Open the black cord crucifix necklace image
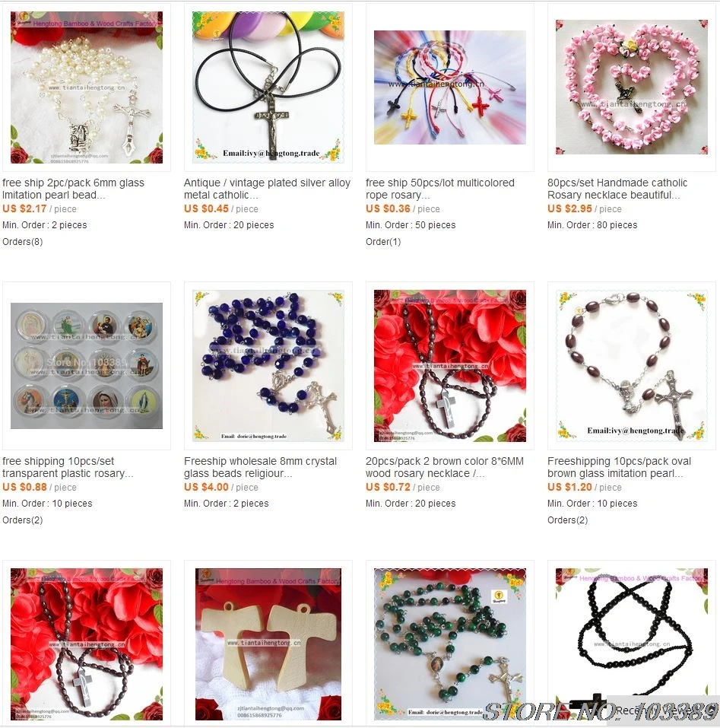The height and width of the screenshot is (728, 720). [x=268, y=87]
